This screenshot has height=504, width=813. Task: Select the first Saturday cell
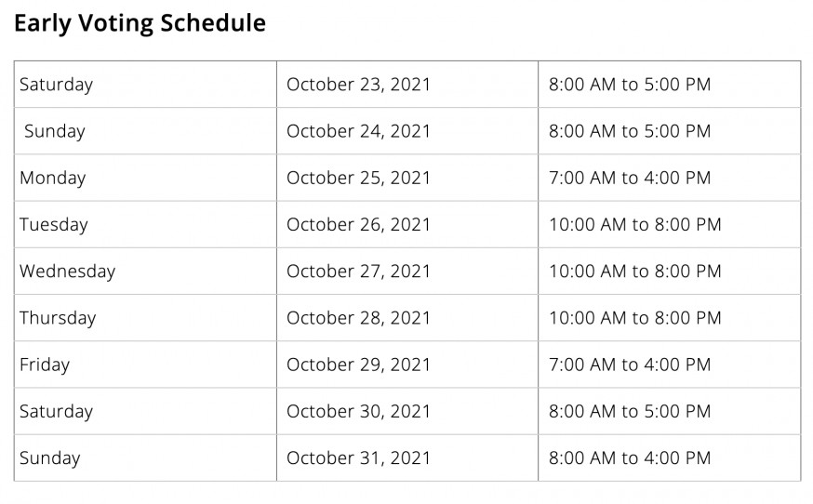tap(145, 84)
